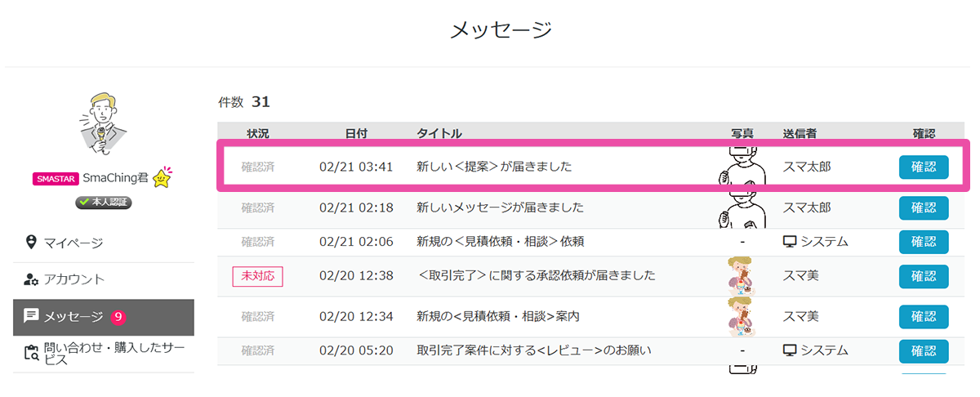Screen dimensions: 980x397
Task: Click the monitor icon in 02/20 05:20 row
Action: pos(790,350)
